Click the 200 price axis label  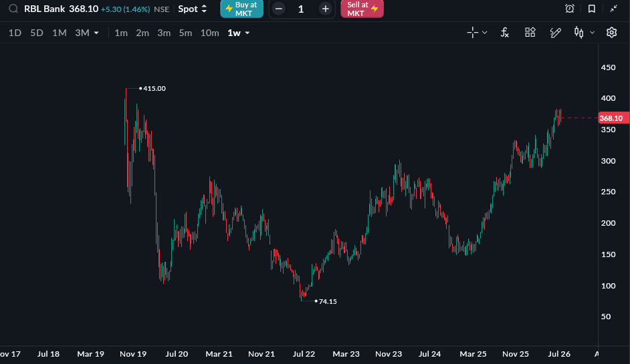(x=609, y=223)
